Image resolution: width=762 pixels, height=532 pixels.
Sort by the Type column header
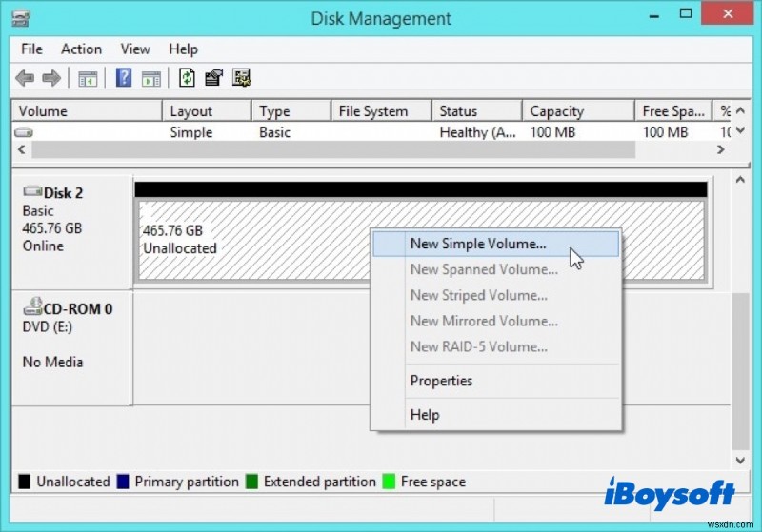coord(291,111)
